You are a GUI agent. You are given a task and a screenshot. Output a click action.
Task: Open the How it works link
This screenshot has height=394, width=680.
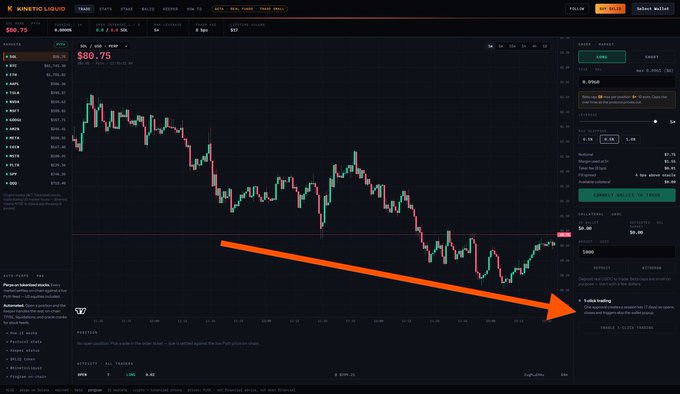(x=23, y=333)
